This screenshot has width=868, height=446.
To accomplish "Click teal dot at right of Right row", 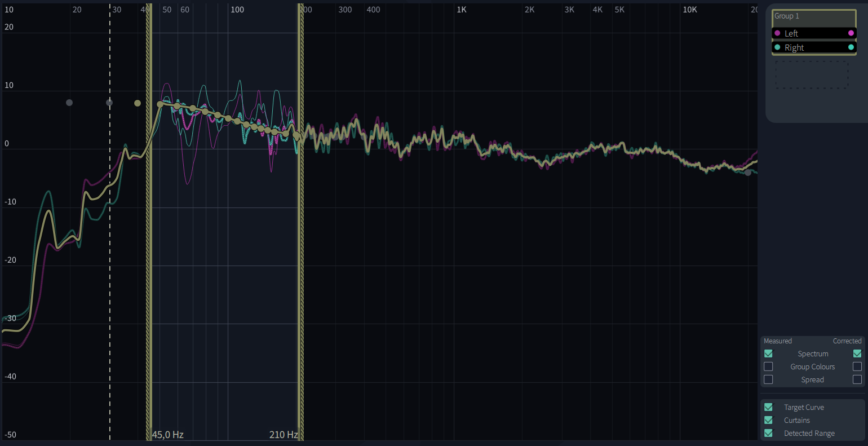I will [851, 47].
